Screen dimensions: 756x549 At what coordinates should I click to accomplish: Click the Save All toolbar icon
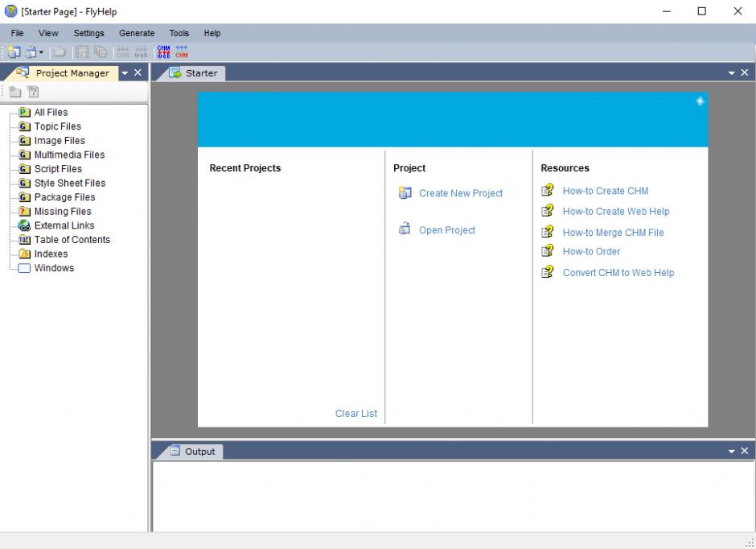(x=101, y=52)
